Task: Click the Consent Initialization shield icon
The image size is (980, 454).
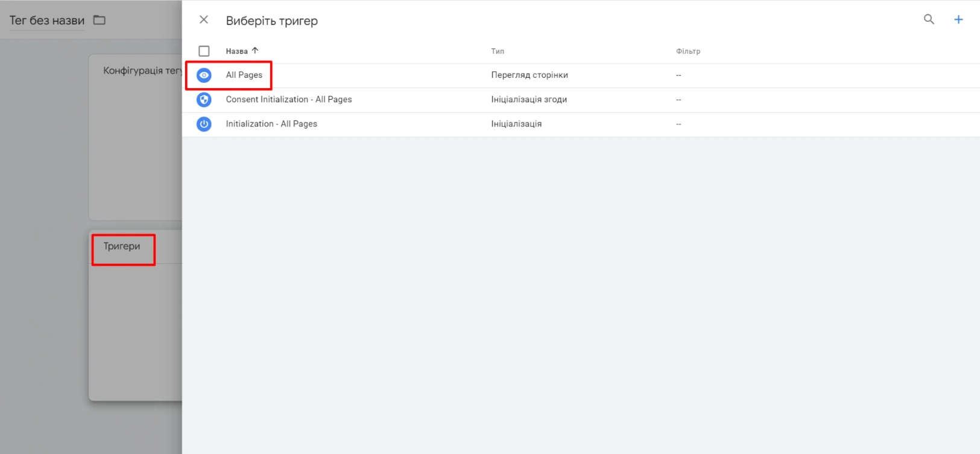Action: [x=204, y=100]
